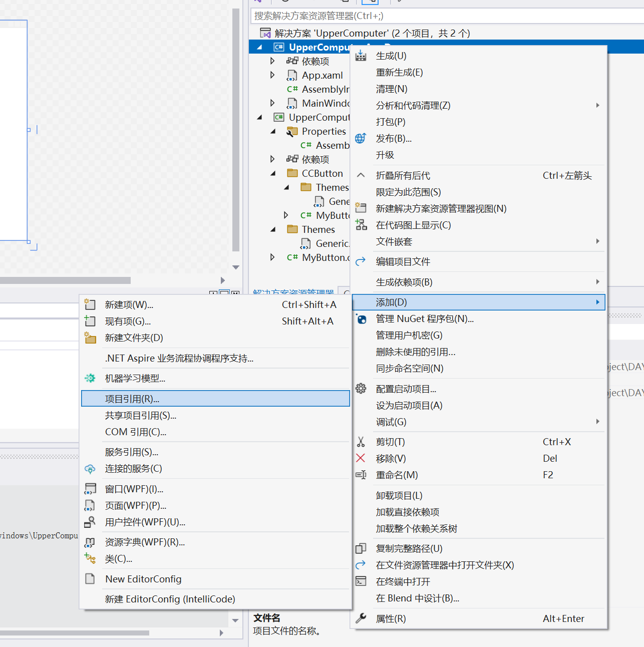Click the Resource Dictionary (WPF) icon
This screenshot has width=644, height=647.
[x=90, y=542]
